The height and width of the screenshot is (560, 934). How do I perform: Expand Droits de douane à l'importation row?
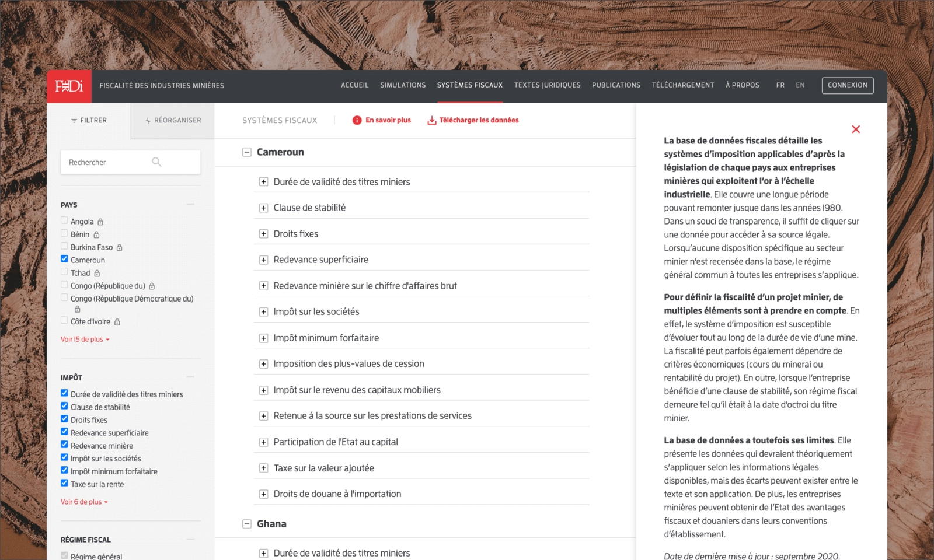click(264, 494)
